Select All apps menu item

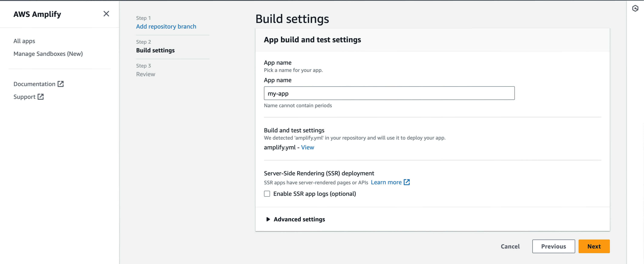(24, 41)
